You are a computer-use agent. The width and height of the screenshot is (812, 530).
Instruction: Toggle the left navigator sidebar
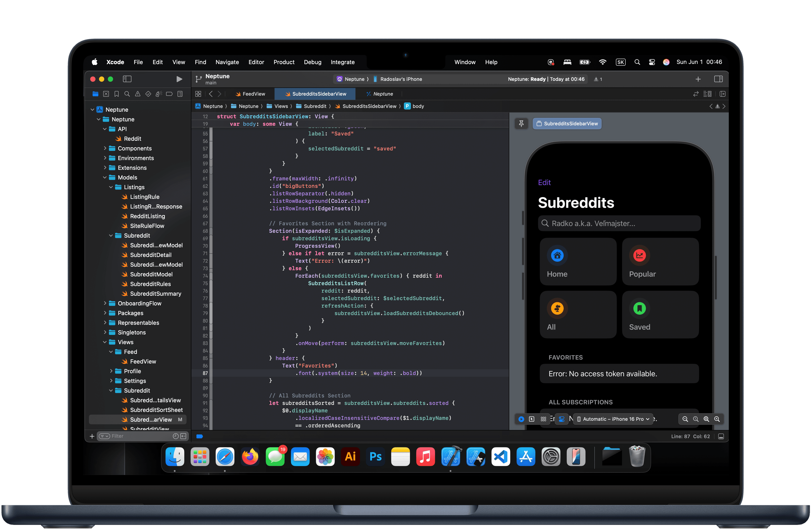click(127, 79)
